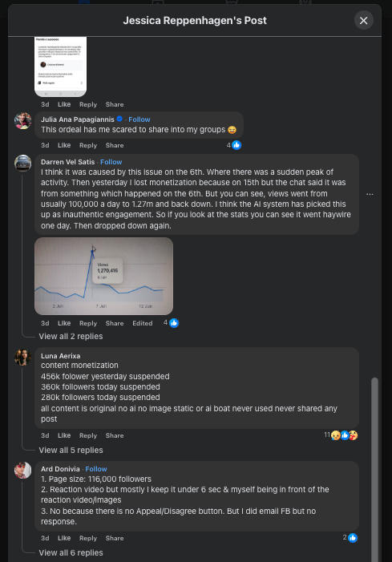Follow Darren Vel Satis
This screenshot has height=562, width=392.
(x=111, y=162)
